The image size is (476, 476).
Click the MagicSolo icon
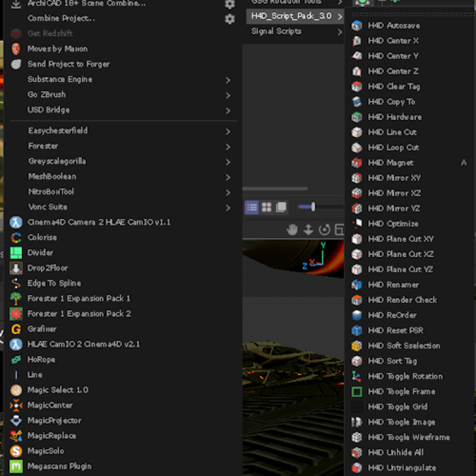(x=16, y=451)
